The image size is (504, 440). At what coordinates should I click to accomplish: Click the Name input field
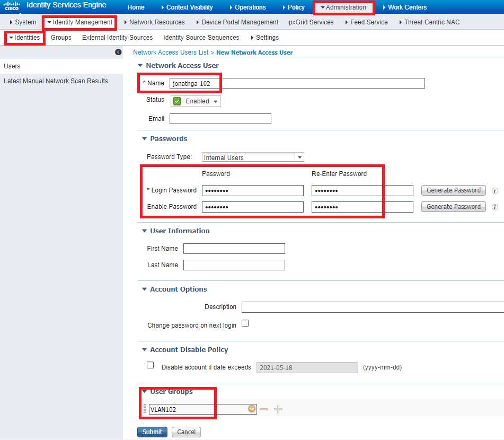(297, 83)
